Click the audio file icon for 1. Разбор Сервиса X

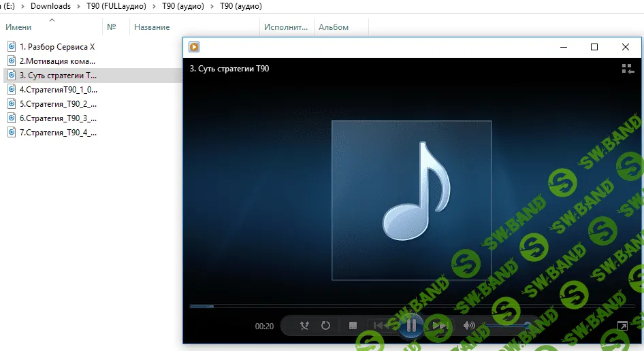[11, 46]
